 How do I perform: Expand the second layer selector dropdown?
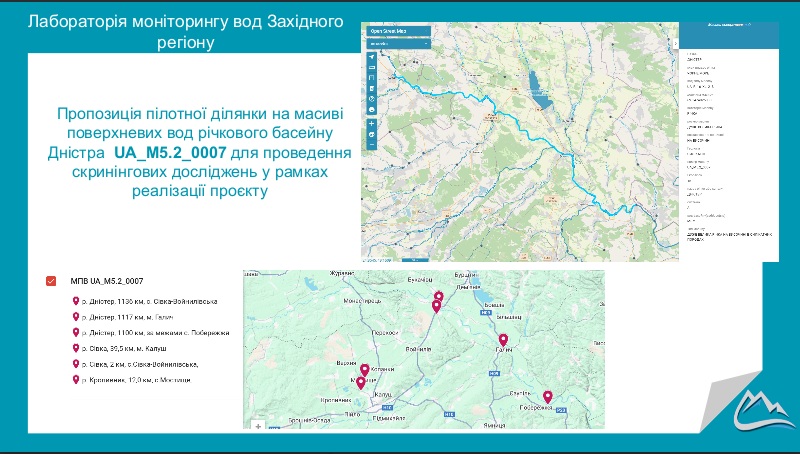coord(397,44)
